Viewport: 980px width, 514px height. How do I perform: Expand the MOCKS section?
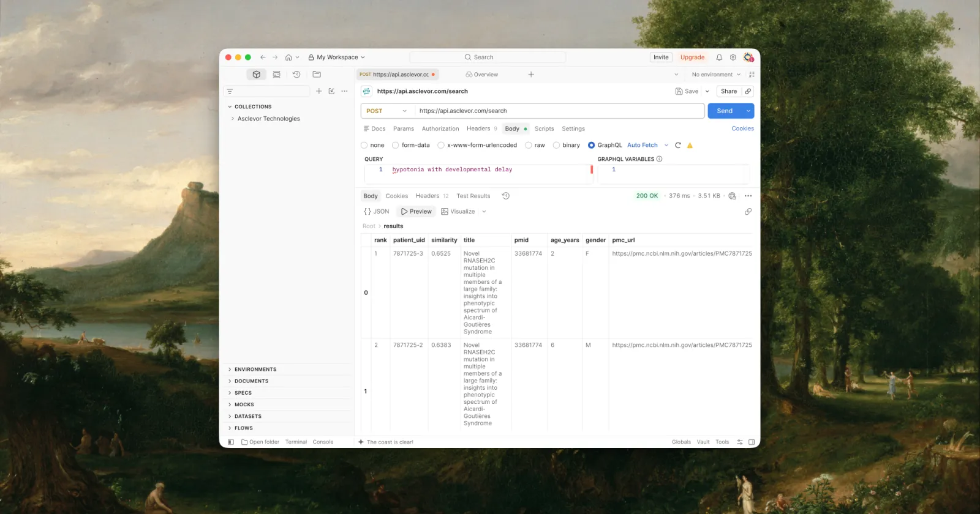click(x=230, y=404)
